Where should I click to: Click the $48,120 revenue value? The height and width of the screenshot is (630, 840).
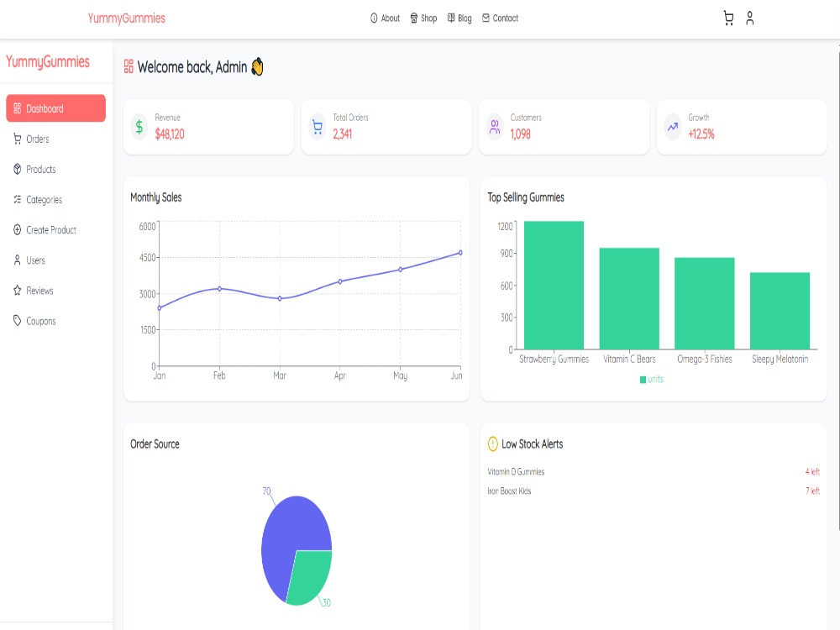170,134
